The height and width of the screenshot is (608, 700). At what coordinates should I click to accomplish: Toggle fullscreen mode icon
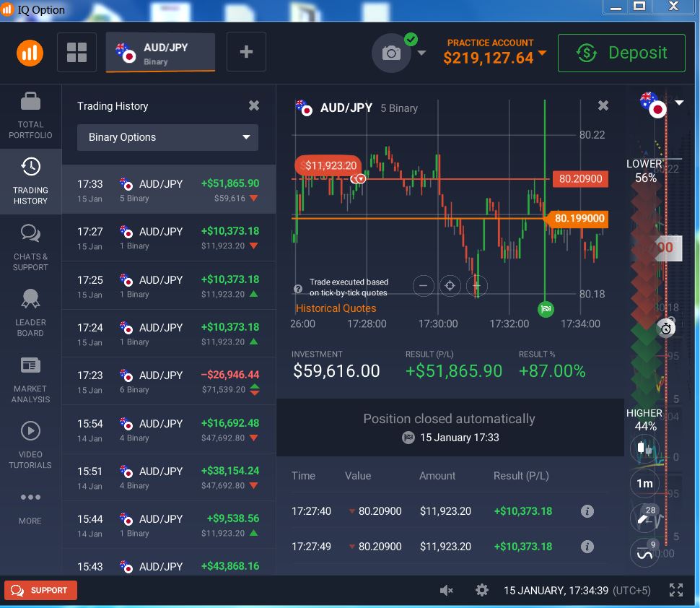point(676,590)
